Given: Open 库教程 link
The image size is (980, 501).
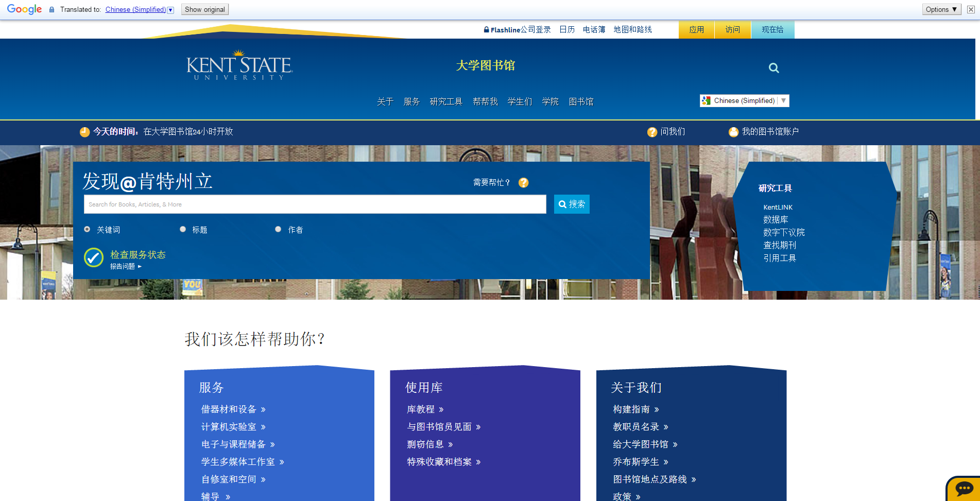Looking at the screenshot, I should pyautogui.click(x=425, y=409).
